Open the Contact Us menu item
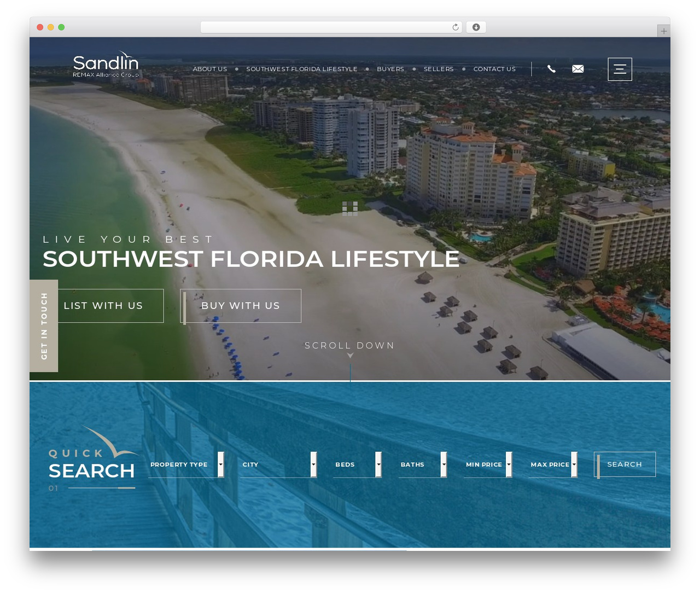 pos(494,69)
